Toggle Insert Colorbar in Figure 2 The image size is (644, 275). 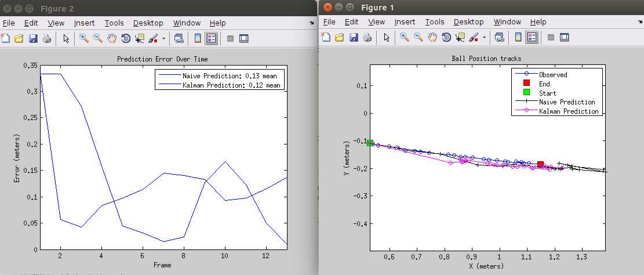click(x=198, y=39)
